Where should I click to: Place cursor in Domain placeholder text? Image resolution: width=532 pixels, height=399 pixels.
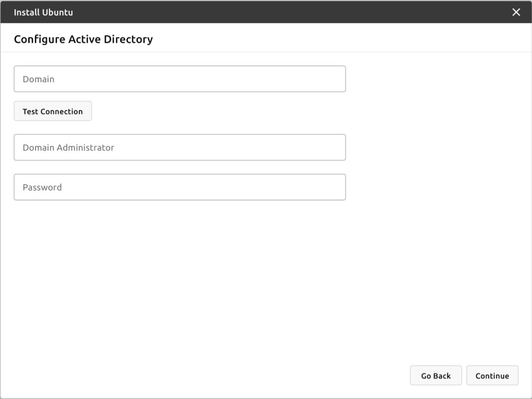click(39, 79)
